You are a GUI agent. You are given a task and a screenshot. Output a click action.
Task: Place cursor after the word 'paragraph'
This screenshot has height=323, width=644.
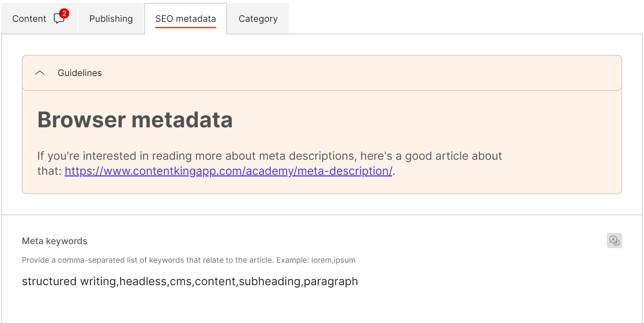click(x=358, y=281)
